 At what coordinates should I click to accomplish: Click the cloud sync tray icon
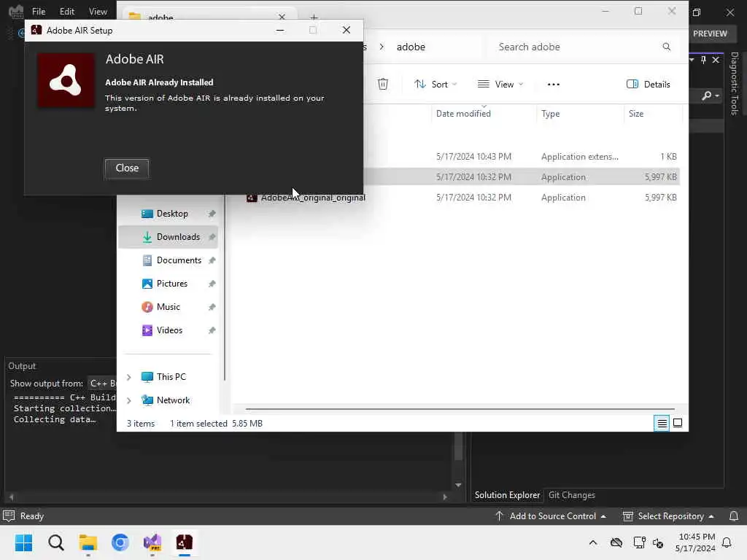click(616, 542)
